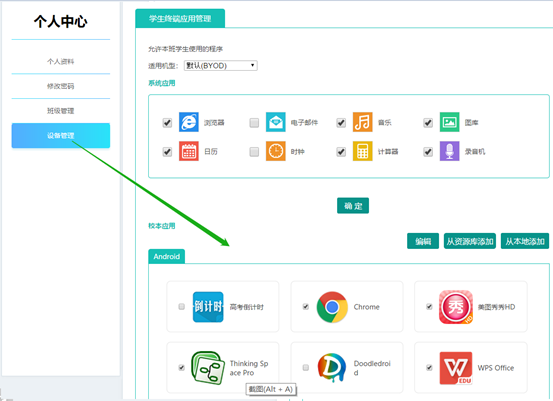The image size is (553, 401).
Task: Click the 从本地添加 button
Action: coord(525,241)
